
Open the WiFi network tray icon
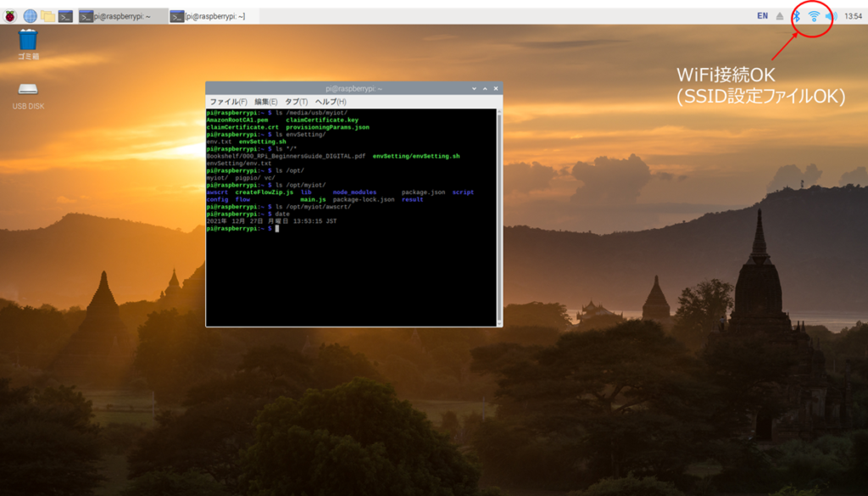point(814,15)
